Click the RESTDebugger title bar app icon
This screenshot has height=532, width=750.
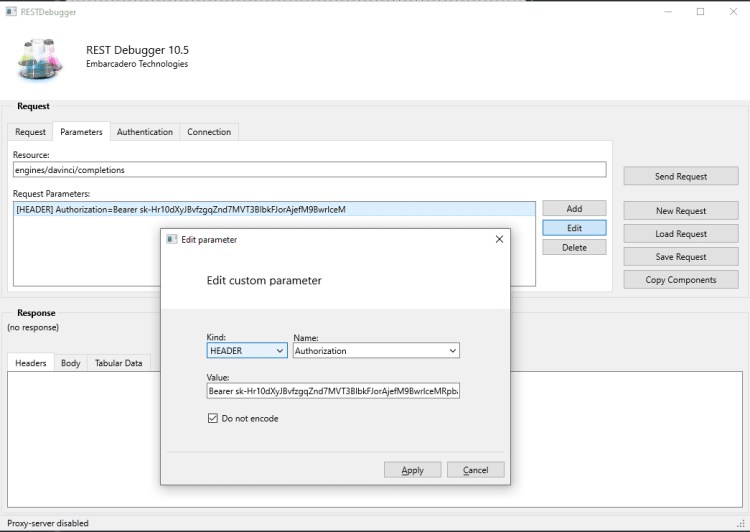[x=11, y=11]
